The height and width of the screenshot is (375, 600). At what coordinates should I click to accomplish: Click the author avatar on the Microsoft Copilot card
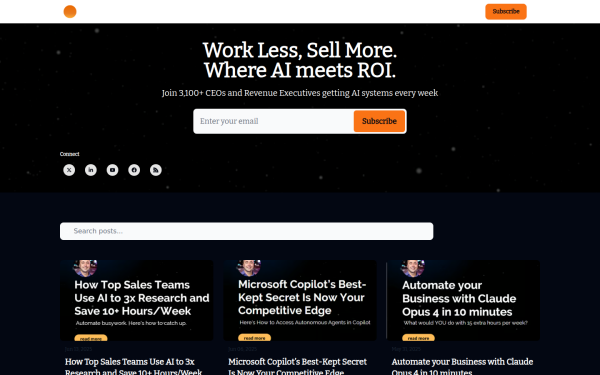point(249,268)
